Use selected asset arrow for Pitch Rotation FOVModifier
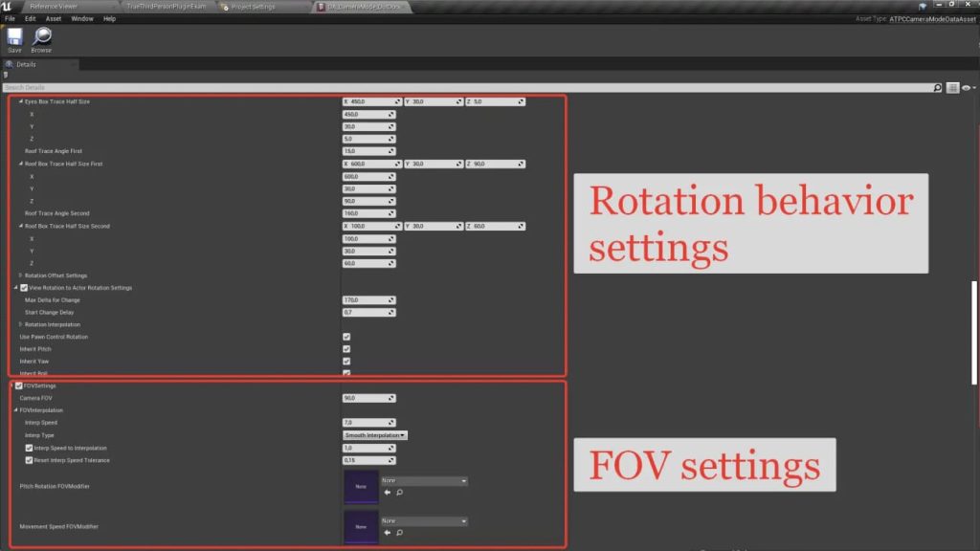980x551 pixels. click(387, 493)
